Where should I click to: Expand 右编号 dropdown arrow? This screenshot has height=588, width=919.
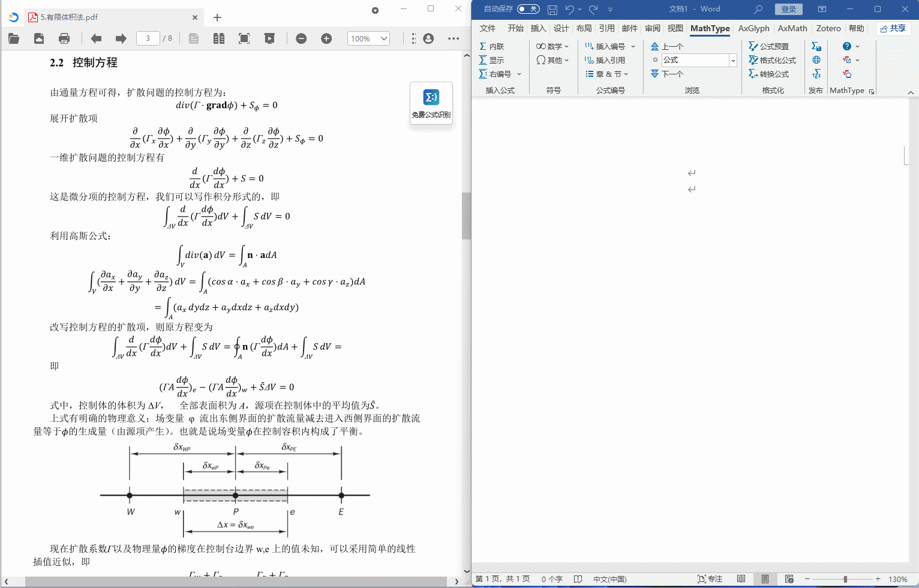tap(519, 74)
